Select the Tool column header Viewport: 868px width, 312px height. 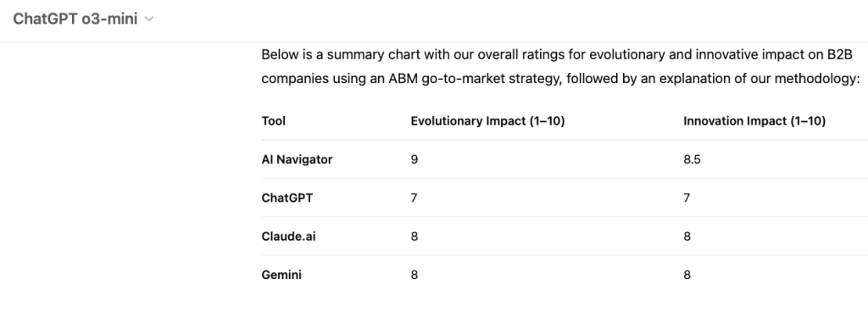pyautogui.click(x=274, y=120)
